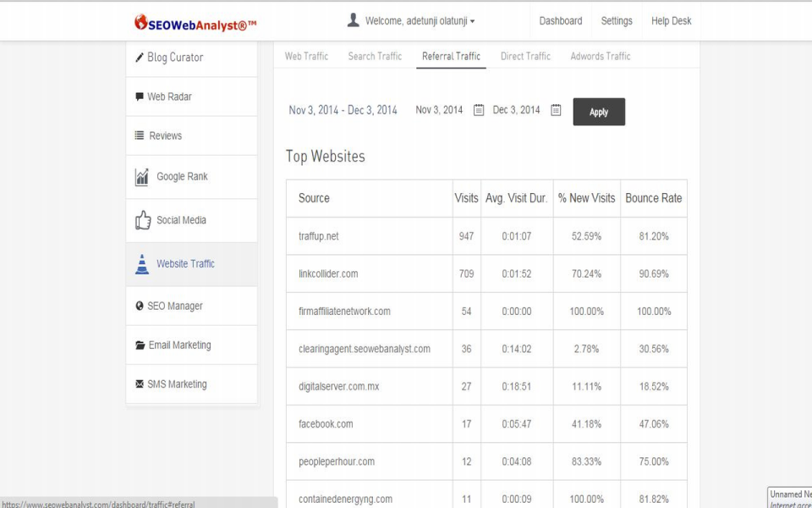Select the SMS Marketing envelope icon
The width and height of the screenshot is (812, 508).
click(x=139, y=384)
